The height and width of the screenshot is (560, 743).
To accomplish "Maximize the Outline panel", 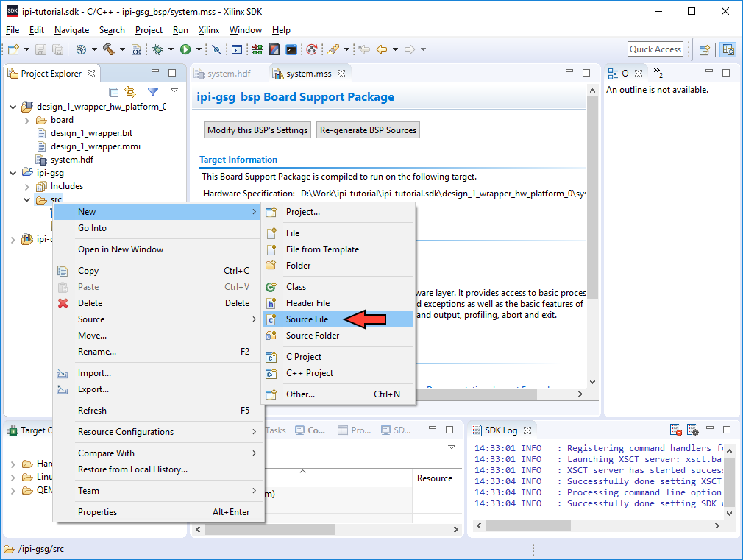I will (x=726, y=73).
